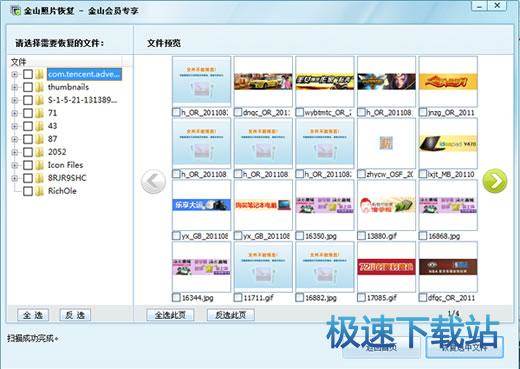Viewport: 520px width, 369px height.
Task: Expand the folder 87 tree node
Action: (15, 139)
